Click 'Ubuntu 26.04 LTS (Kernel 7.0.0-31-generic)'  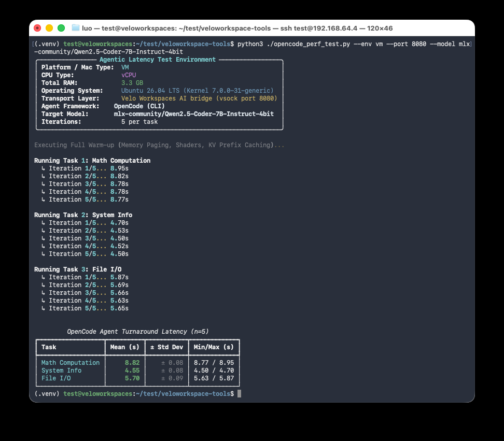pyautogui.click(x=198, y=91)
